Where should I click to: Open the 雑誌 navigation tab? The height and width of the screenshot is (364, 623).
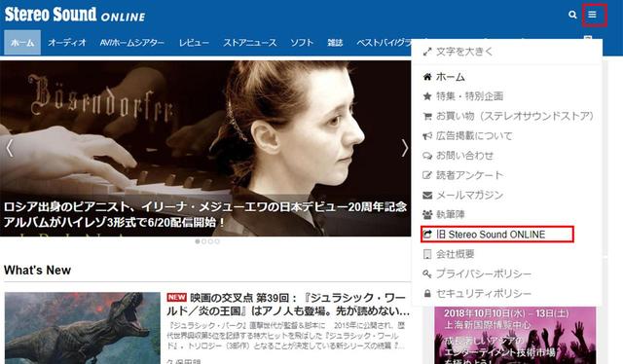point(335,42)
